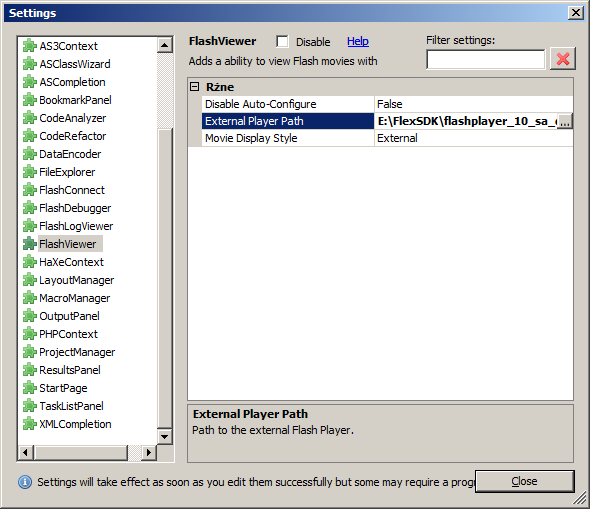This screenshot has height=509, width=590.
Task: Clear filter with red X button
Action: click(563, 59)
